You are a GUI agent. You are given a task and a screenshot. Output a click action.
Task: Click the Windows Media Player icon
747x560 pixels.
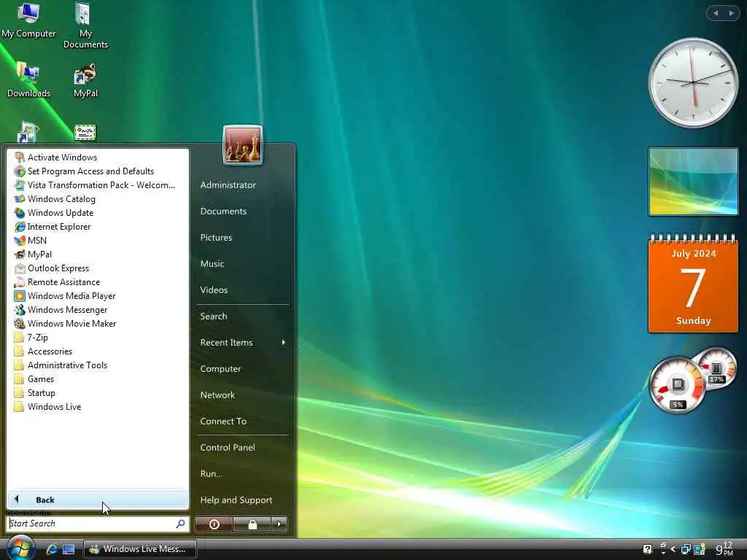click(20, 296)
